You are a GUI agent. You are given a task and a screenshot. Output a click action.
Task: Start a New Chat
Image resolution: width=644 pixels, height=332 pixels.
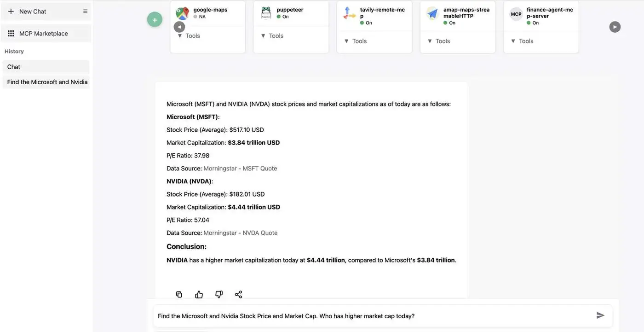pyautogui.click(x=32, y=12)
